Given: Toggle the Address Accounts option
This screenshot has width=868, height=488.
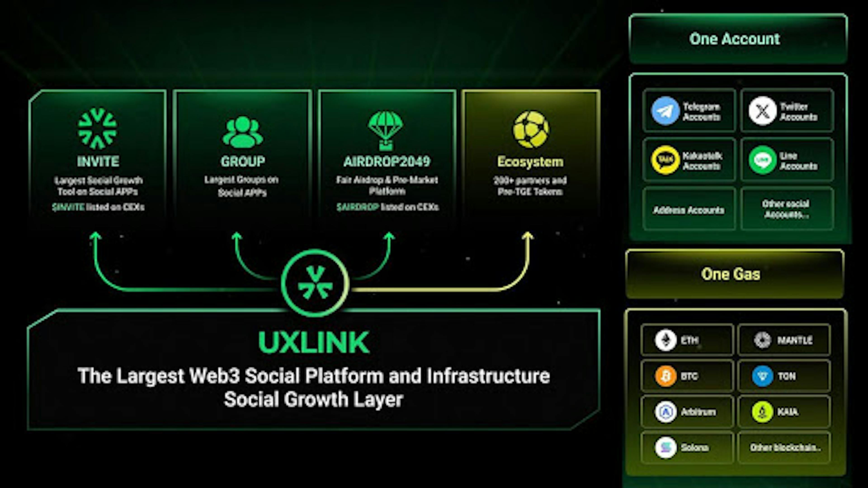Looking at the screenshot, I should [687, 210].
